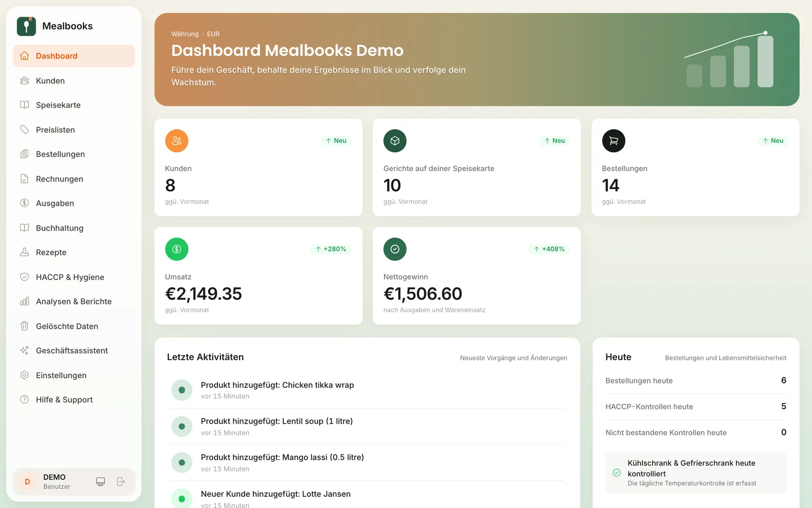
Task: Open Bestellungen in the sidebar navigation
Action: pyautogui.click(x=74, y=154)
